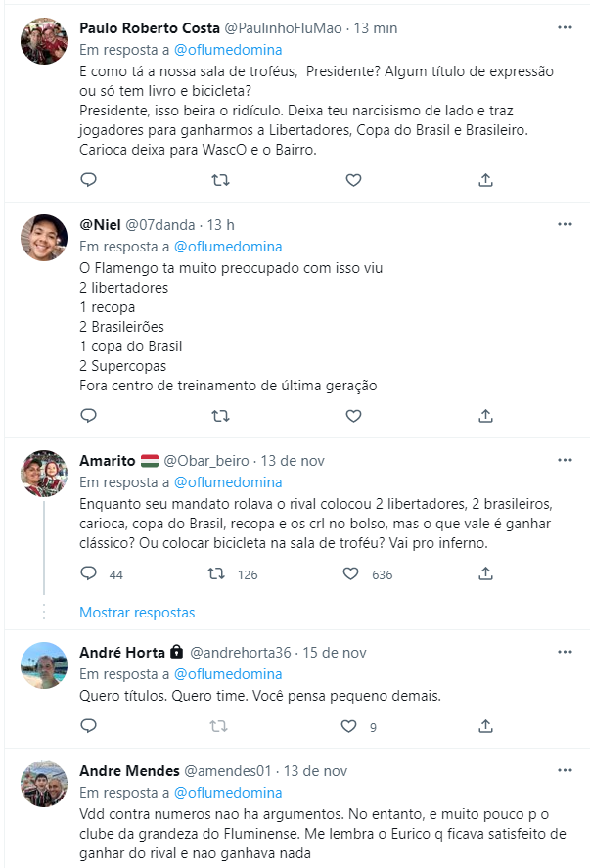Reply to Amarito's tweet with 44 replies
The image size is (590, 868).
click(89, 573)
